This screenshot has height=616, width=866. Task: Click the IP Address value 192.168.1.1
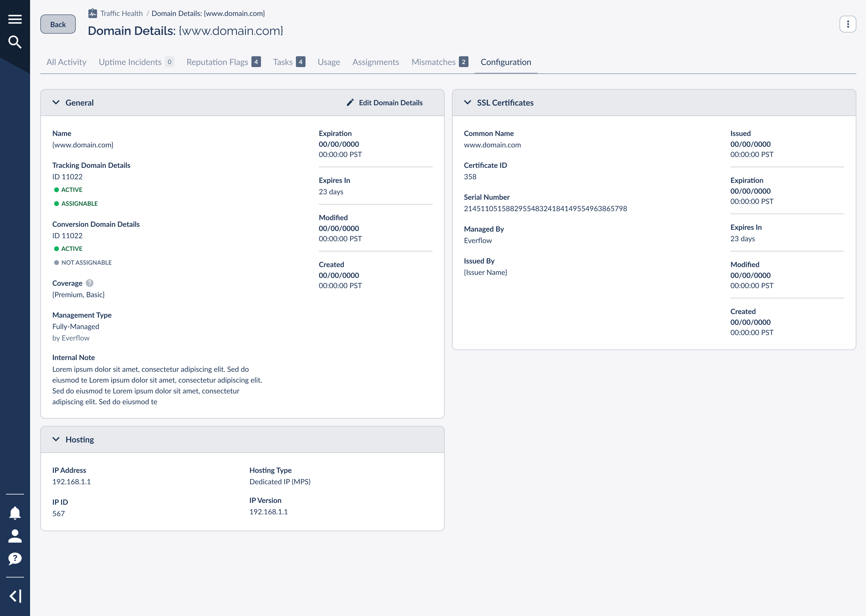click(71, 482)
